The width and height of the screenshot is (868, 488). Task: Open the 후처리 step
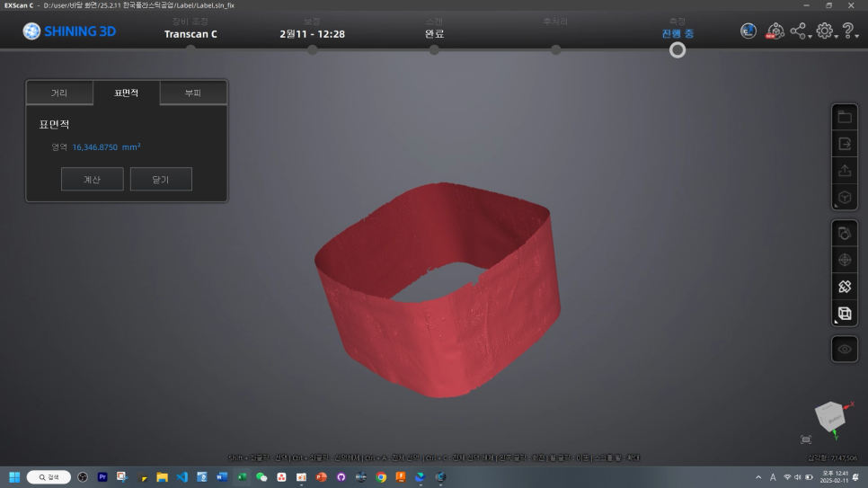point(555,22)
